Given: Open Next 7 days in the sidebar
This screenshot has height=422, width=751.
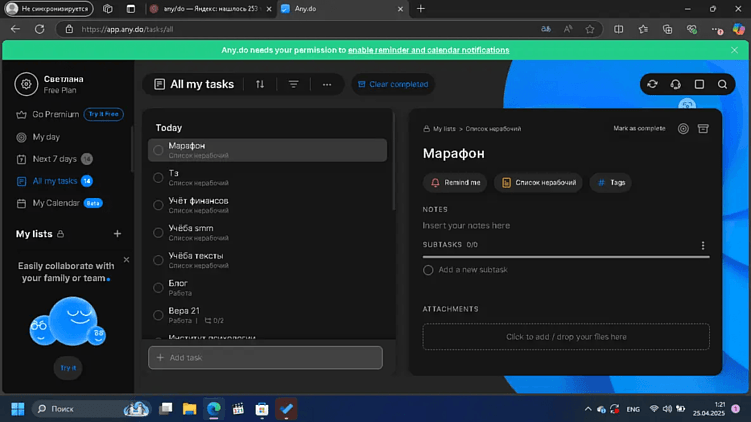Looking at the screenshot, I should (x=54, y=159).
